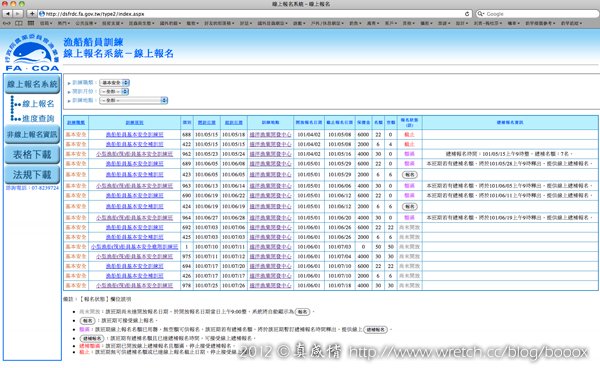
Task: Click the 報名 button in class 424 row
Action: (409, 207)
